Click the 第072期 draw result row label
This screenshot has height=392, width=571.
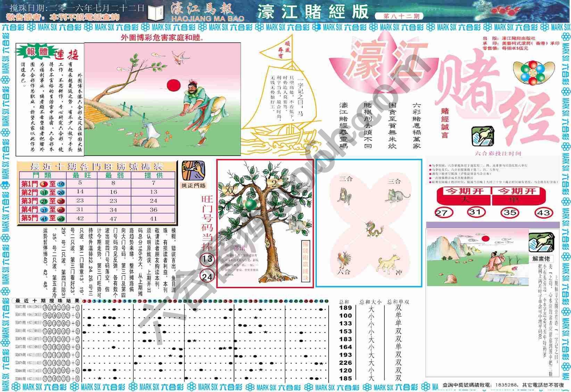(x=29, y=307)
